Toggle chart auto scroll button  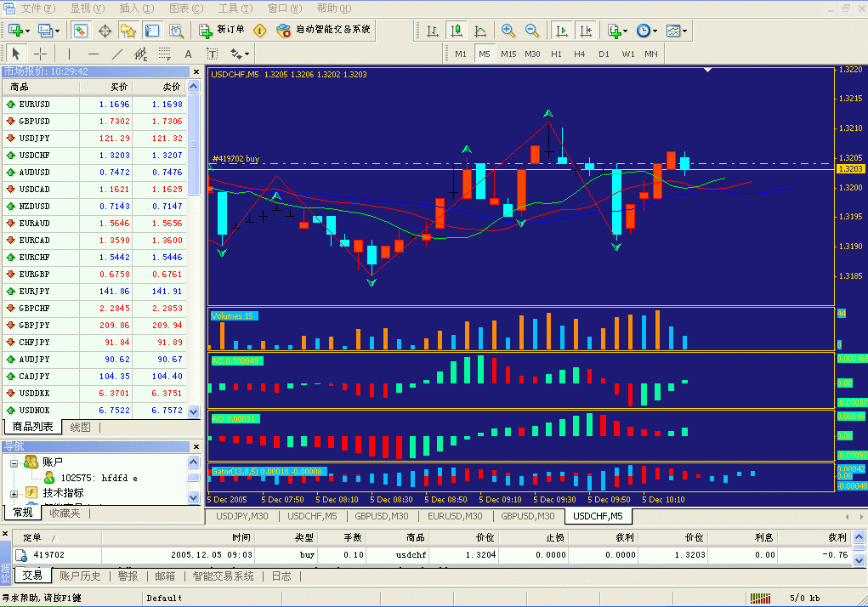pyautogui.click(x=562, y=31)
